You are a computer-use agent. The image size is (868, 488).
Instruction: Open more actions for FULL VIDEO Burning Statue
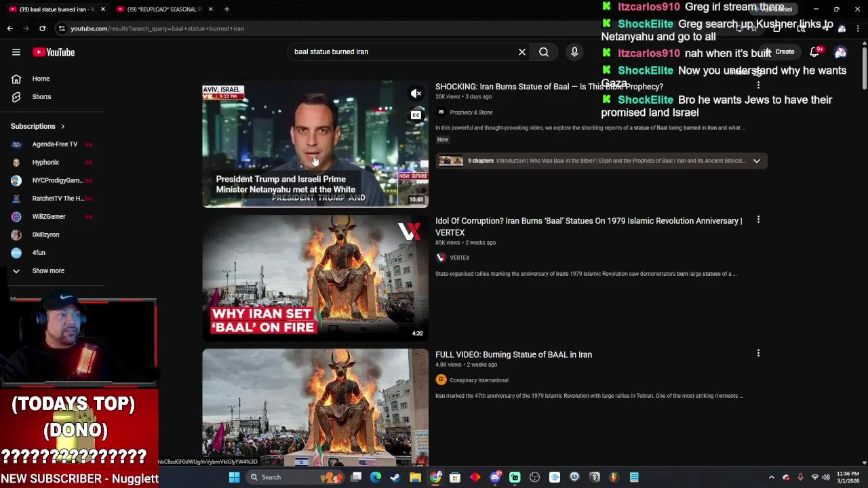758,353
